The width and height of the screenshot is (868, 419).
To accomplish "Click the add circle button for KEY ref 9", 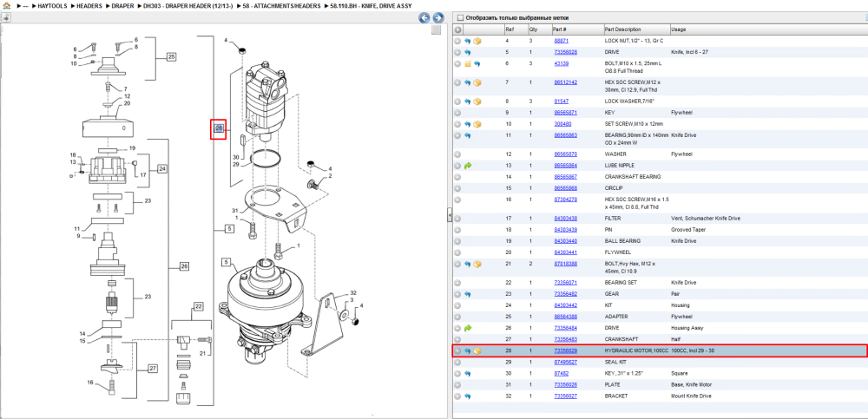I will (457, 113).
